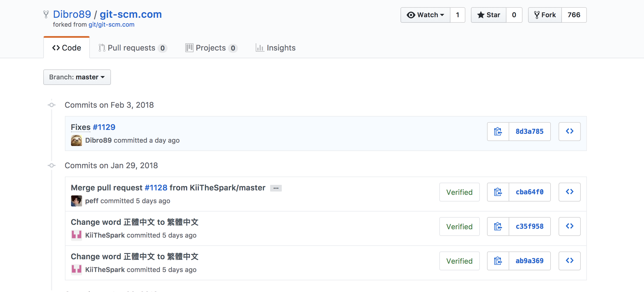This screenshot has width=644, height=292.
Task: Go to upstream git/git-scm.com link
Action: [111, 25]
